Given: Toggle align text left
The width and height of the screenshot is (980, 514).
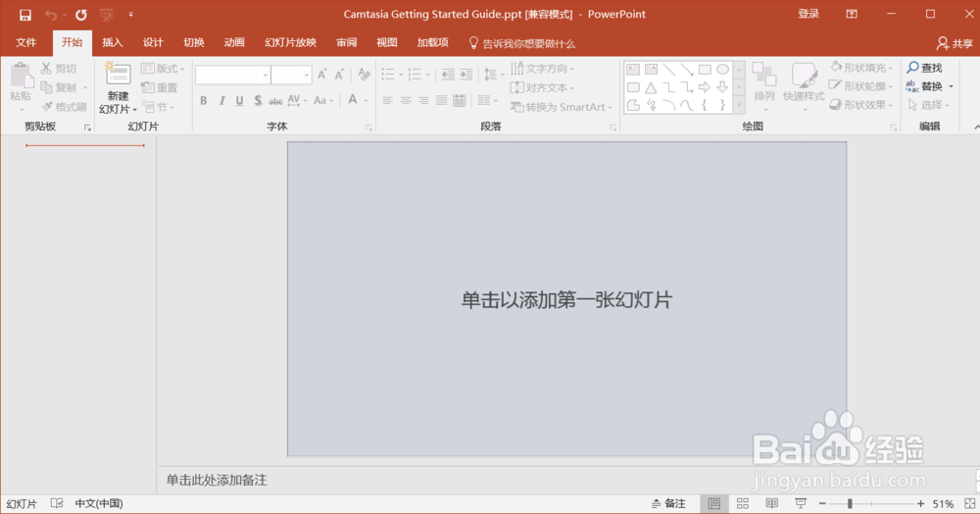Looking at the screenshot, I should click(x=387, y=100).
